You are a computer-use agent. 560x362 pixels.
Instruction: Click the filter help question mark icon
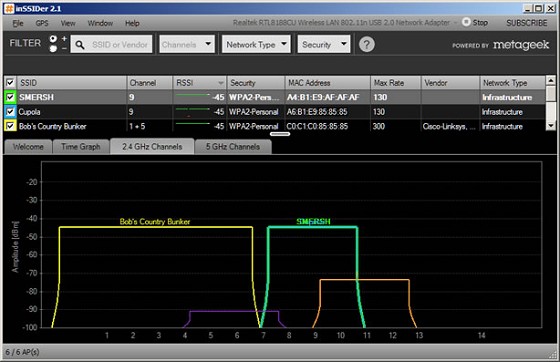click(366, 44)
